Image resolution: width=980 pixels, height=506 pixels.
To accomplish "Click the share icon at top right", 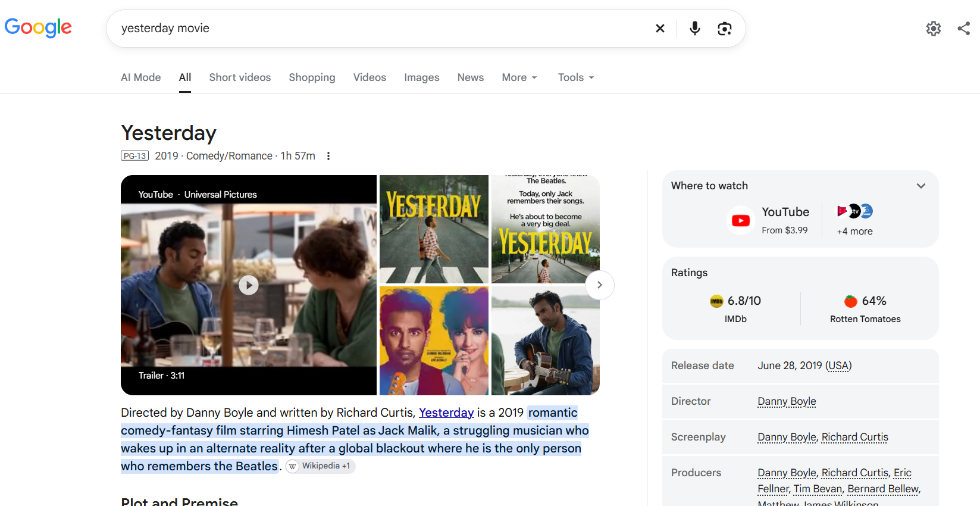I will tap(964, 29).
